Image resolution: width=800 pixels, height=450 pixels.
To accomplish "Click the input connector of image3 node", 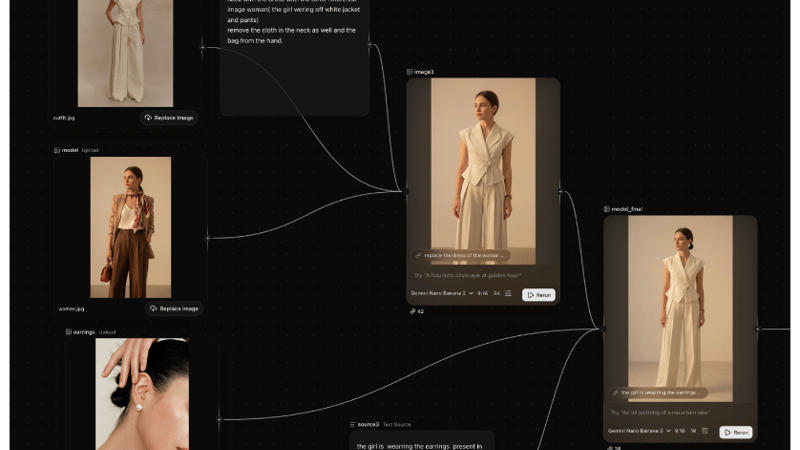I will click(406, 192).
